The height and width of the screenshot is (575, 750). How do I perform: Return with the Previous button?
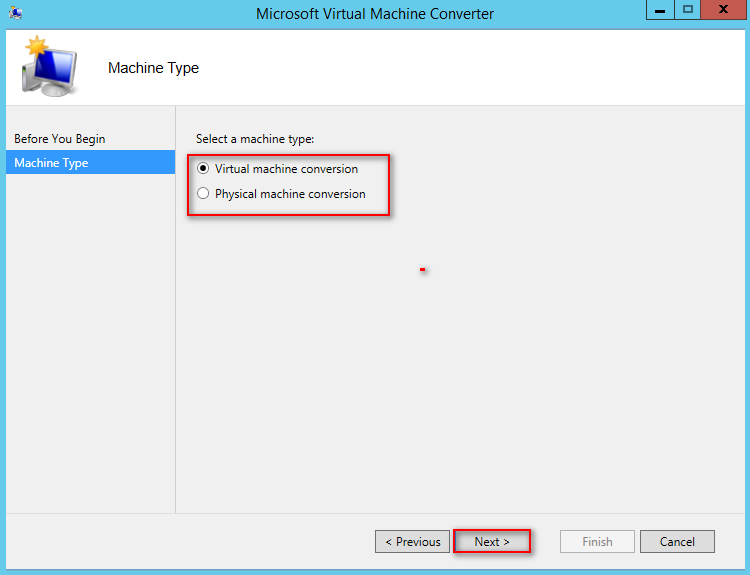pyautogui.click(x=412, y=542)
